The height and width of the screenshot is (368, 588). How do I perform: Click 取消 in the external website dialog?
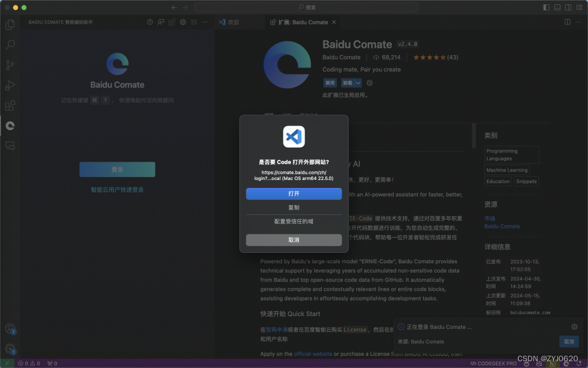coord(293,240)
